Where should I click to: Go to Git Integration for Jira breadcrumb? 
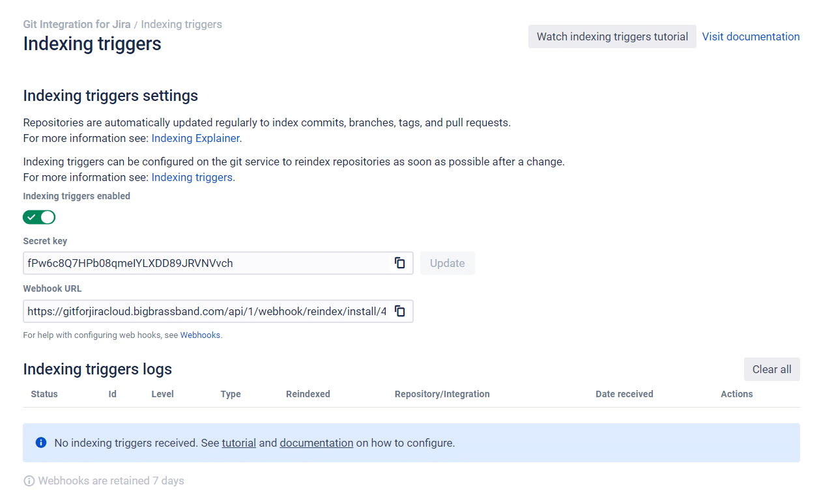click(77, 24)
